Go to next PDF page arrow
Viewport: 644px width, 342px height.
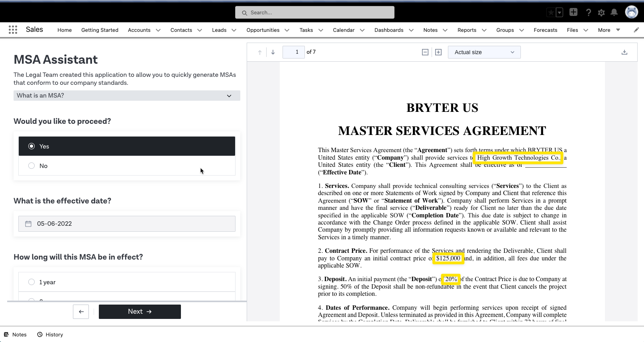(273, 52)
